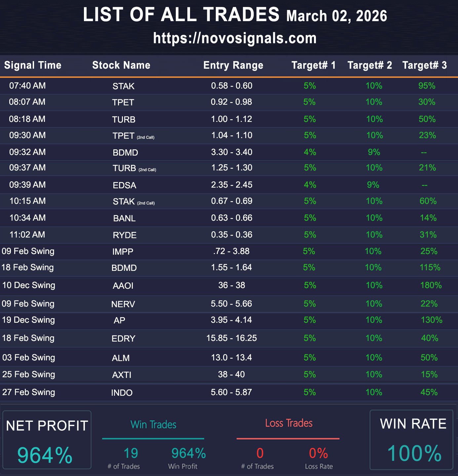Select the 180% Target 3 value
458x476 pixels.
[x=431, y=285]
